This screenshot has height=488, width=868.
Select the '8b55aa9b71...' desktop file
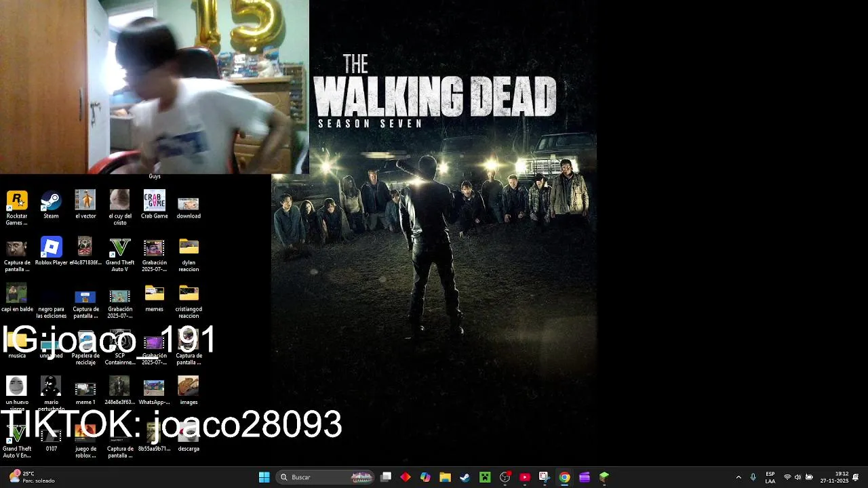(x=154, y=438)
